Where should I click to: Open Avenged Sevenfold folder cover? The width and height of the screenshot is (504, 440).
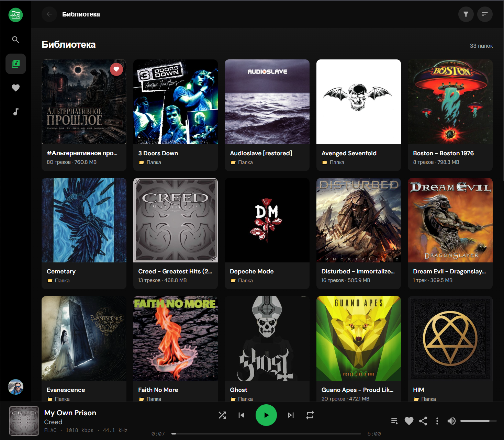coord(359,102)
